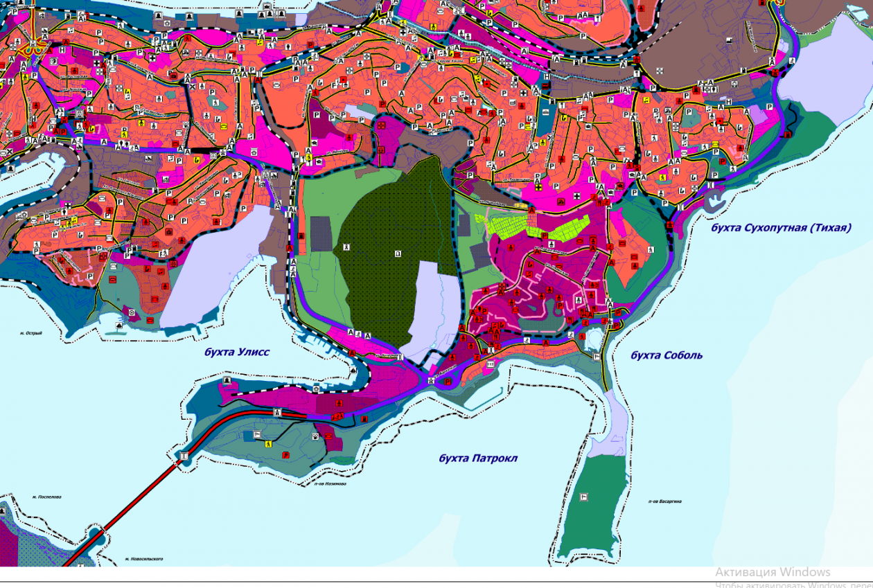Click the 112 emergency service icon
Viewport: 873px width, 588px height.
(491, 364)
